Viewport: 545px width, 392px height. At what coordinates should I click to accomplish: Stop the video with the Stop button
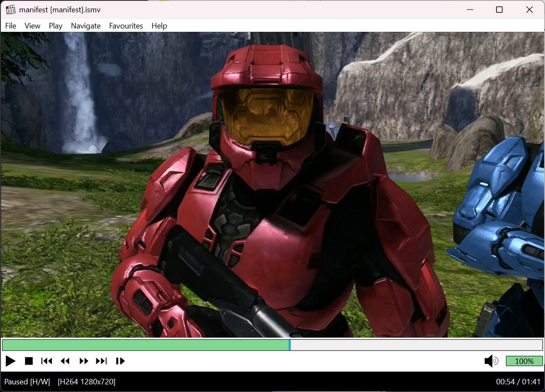[x=29, y=361]
